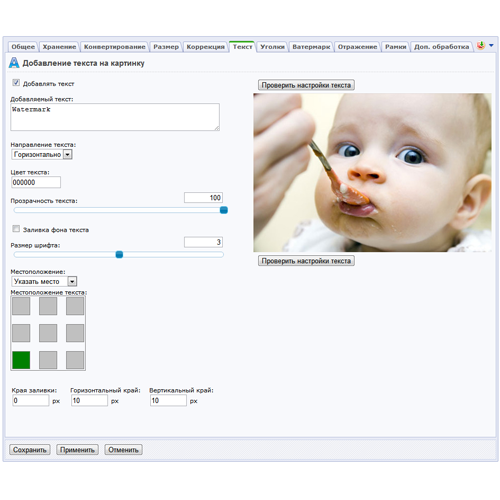This screenshot has height=500, width=500.
Task: Select bottom-right text position square
Action: (x=75, y=360)
